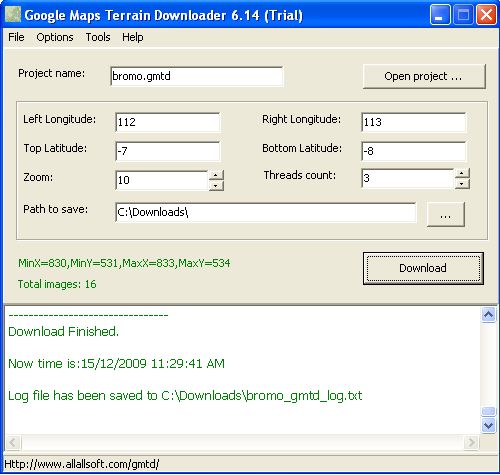Click the Project name input field
This screenshot has height=475, width=500.
point(197,76)
